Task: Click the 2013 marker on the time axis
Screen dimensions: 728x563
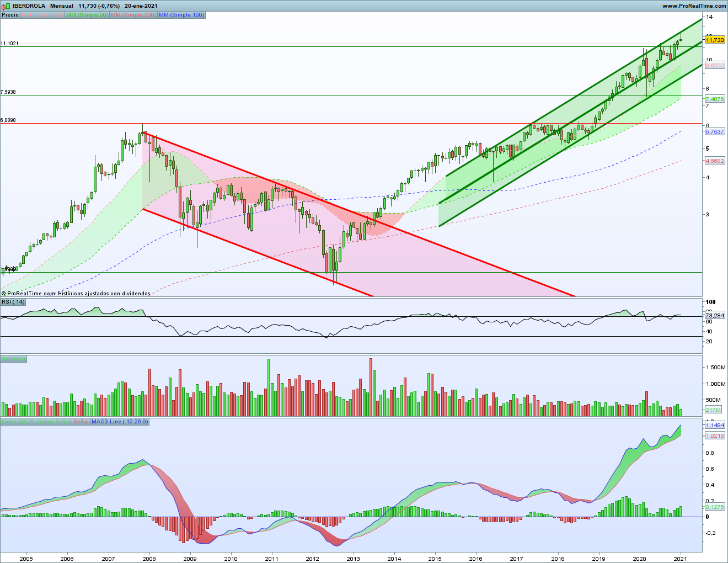Action: click(x=353, y=558)
